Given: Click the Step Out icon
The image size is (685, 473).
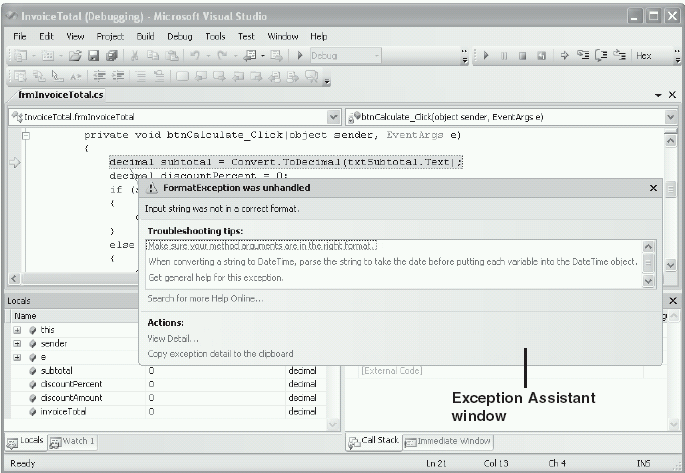Looking at the screenshot, I should pos(619,55).
